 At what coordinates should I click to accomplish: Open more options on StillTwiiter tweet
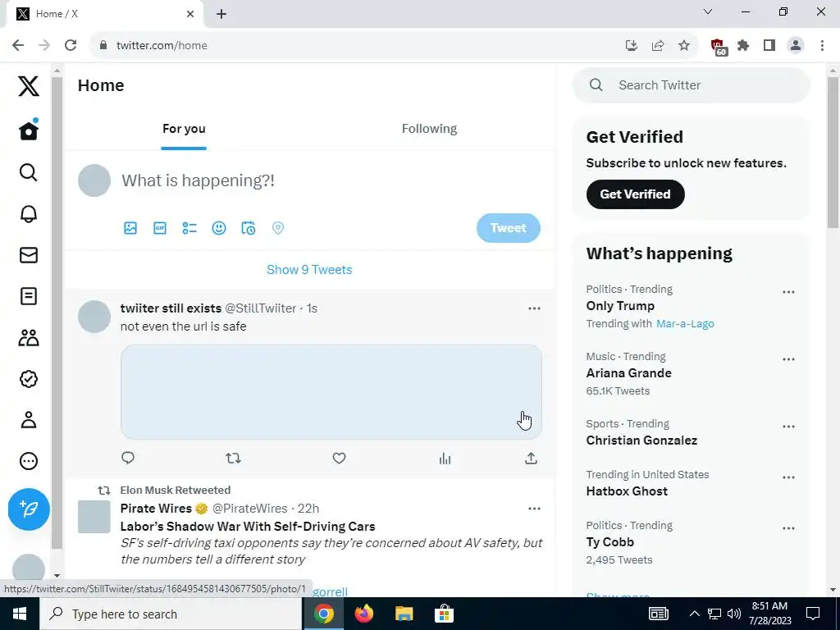point(534,308)
